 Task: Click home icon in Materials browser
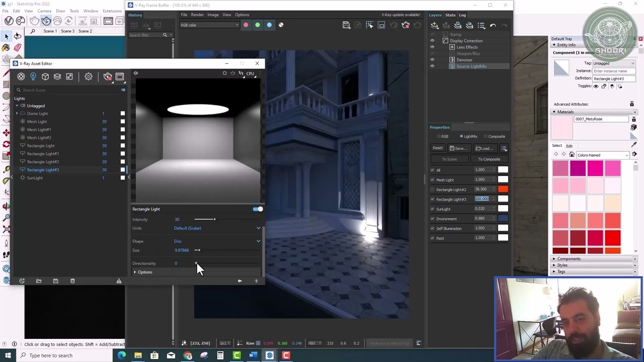[572, 155]
